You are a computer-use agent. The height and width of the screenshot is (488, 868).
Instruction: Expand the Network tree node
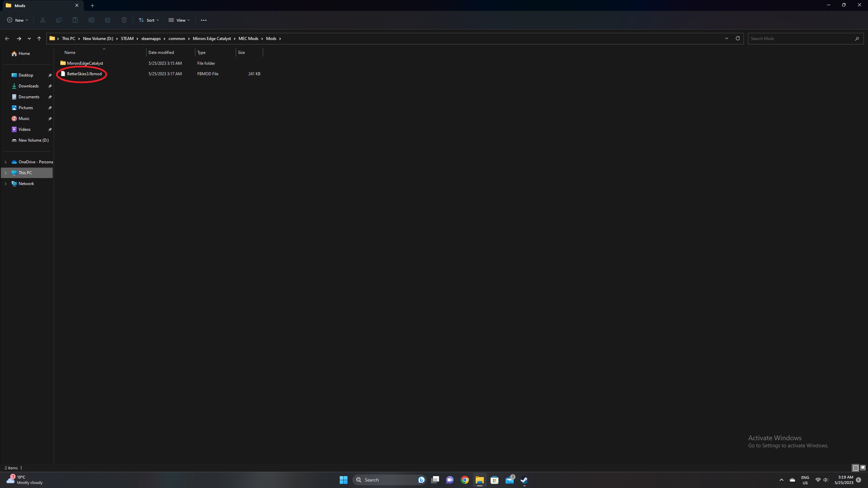[5, 184]
